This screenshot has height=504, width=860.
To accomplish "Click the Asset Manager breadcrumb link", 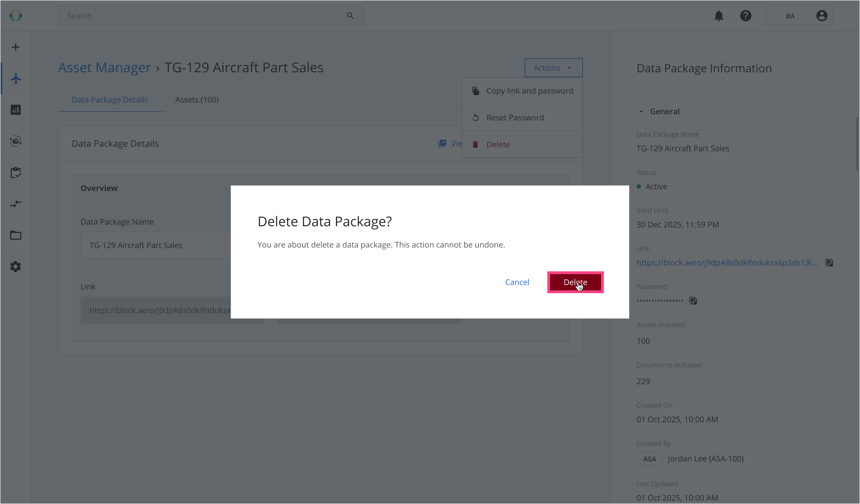I will click(x=104, y=67).
